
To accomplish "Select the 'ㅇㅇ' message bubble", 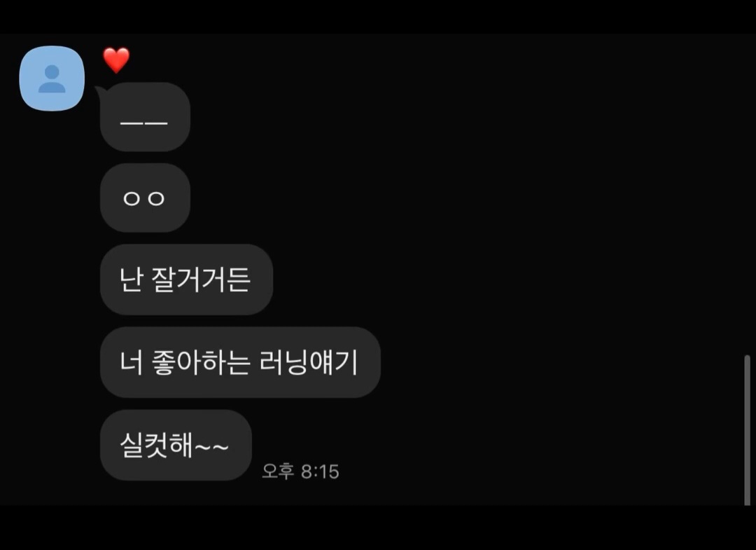I will tap(145, 198).
